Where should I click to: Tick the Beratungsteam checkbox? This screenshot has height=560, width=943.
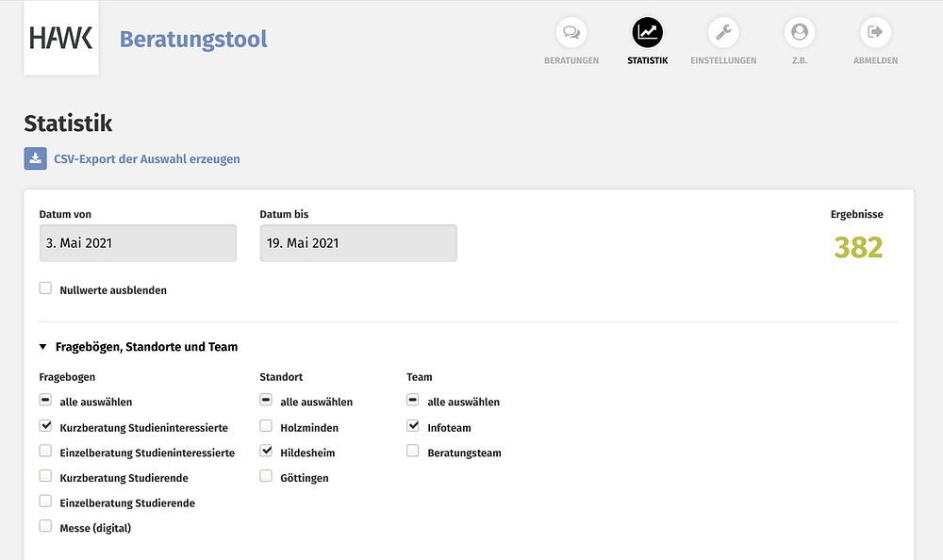(413, 451)
